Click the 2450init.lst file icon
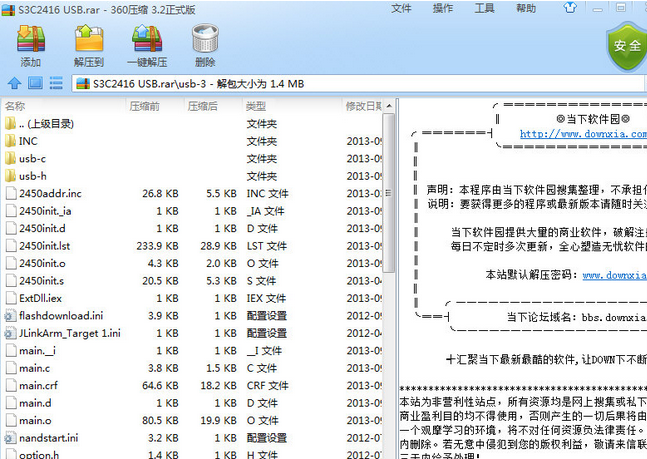The height and width of the screenshot is (459, 647). point(11,246)
